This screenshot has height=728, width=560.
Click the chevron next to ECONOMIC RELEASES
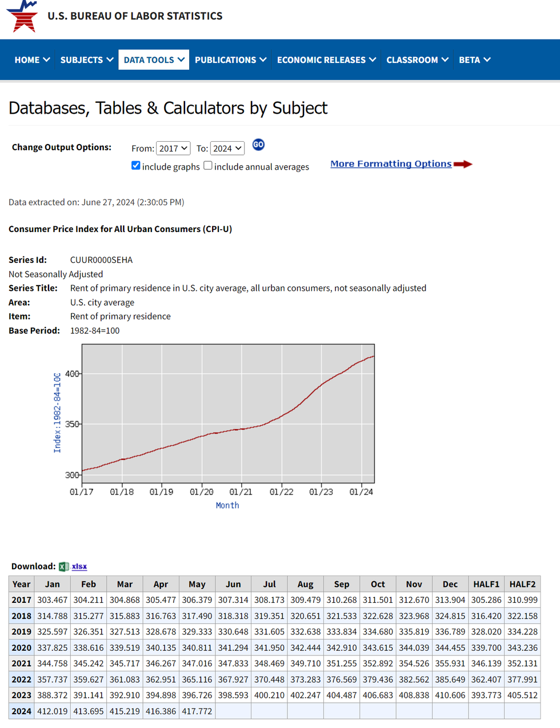pos(373,59)
